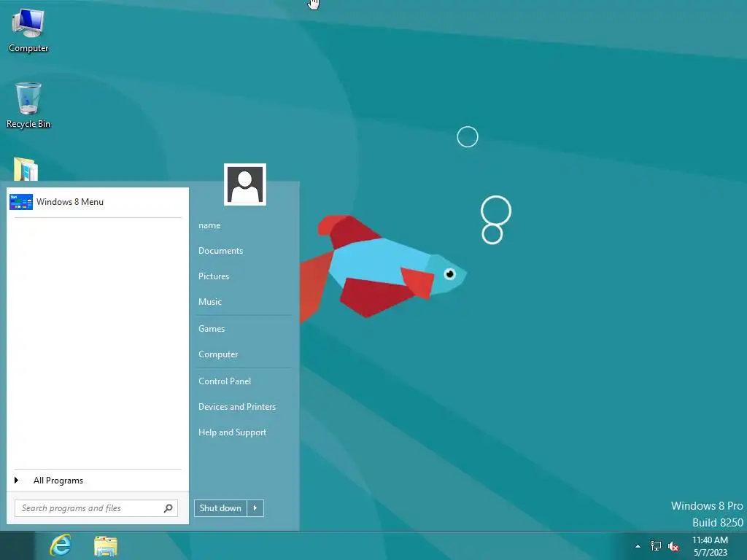
Task: Launch Internet Explorer from taskbar
Action: point(61,545)
